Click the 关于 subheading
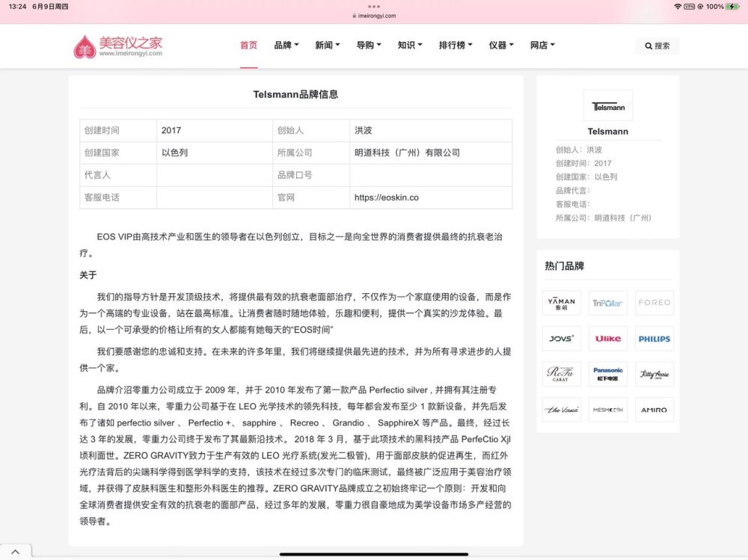This screenshot has width=748, height=560. [x=88, y=275]
